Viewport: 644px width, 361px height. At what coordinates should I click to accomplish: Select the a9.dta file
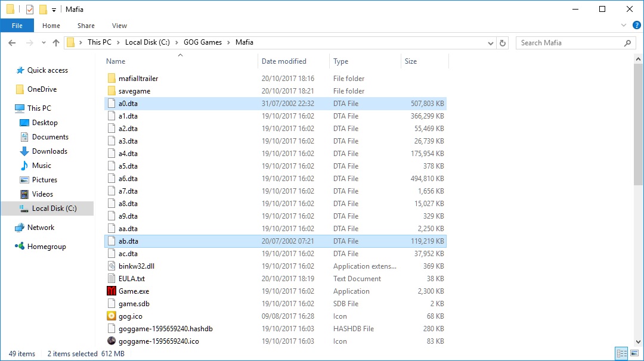275,216
